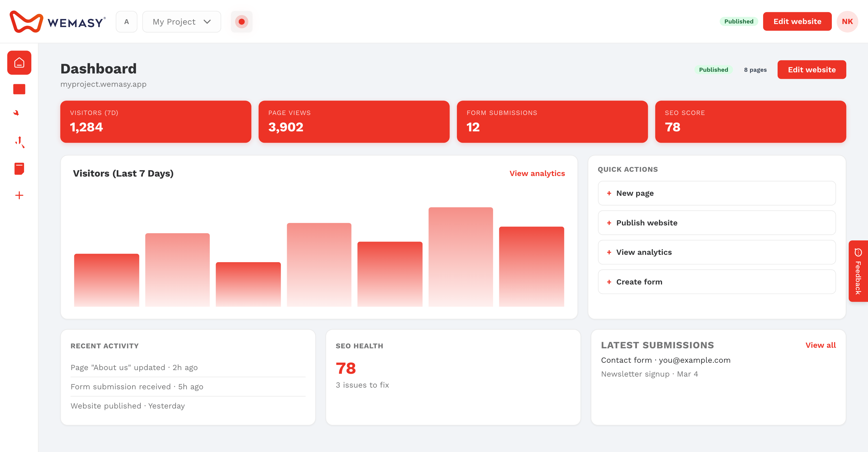Choose New page quick action

coord(717,193)
